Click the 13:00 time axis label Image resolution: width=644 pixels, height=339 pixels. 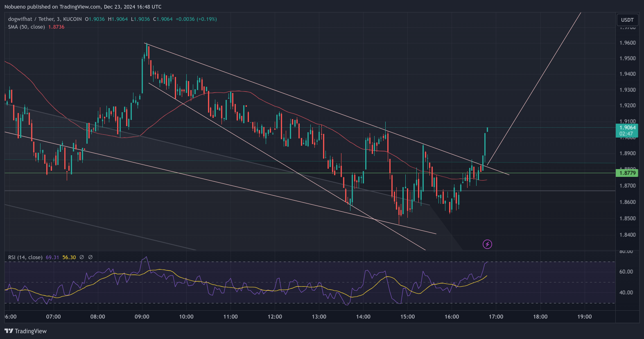tap(319, 317)
